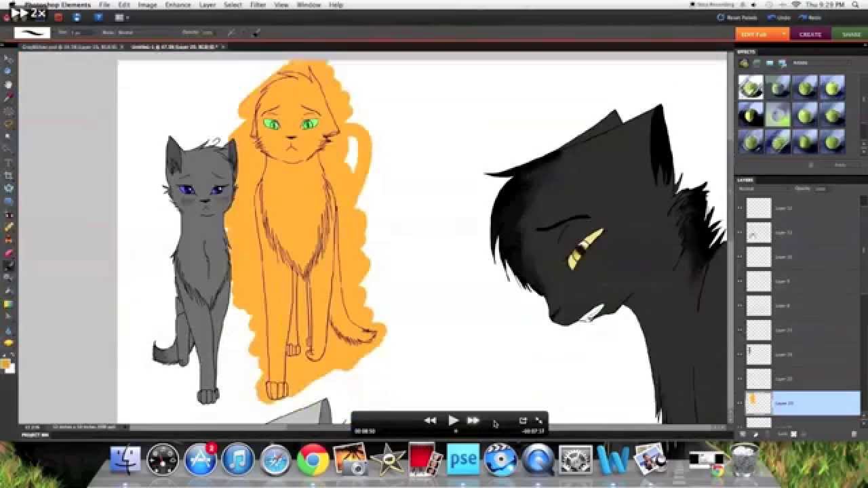
Task: Open the Window menu
Action: coord(309,5)
